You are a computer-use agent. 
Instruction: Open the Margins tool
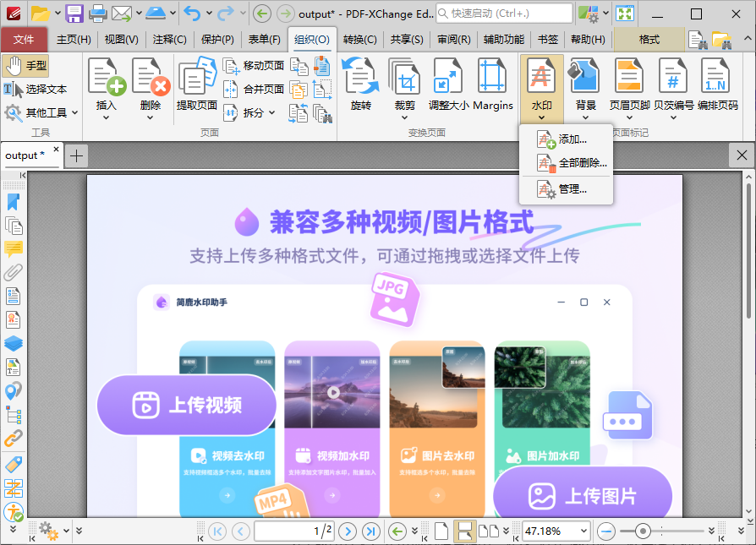(492, 84)
